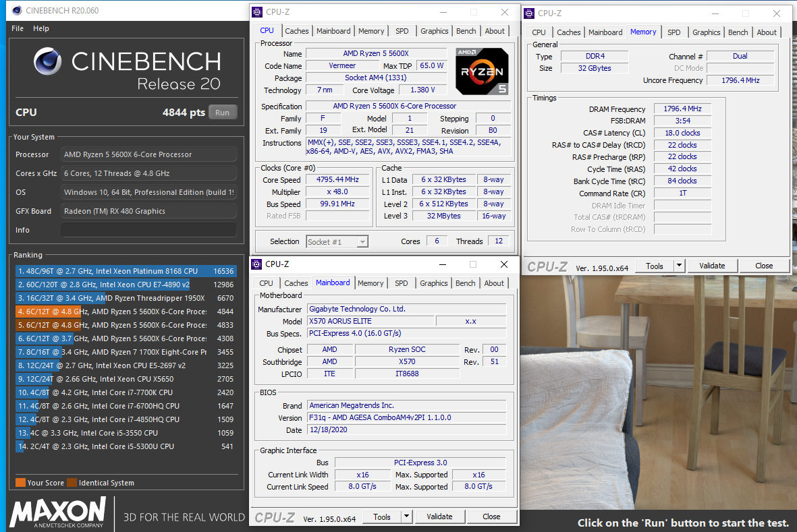797x532 pixels.
Task: Click Validate button in the Memory window
Action: pos(711,266)
